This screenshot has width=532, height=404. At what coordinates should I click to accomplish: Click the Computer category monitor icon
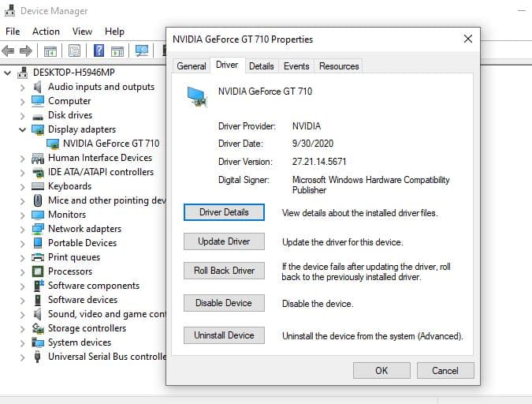(x=38, y=101)
